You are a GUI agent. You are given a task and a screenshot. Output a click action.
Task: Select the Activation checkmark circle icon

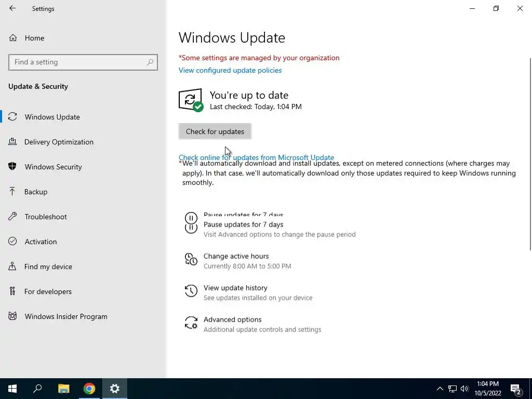pos(12,241)
